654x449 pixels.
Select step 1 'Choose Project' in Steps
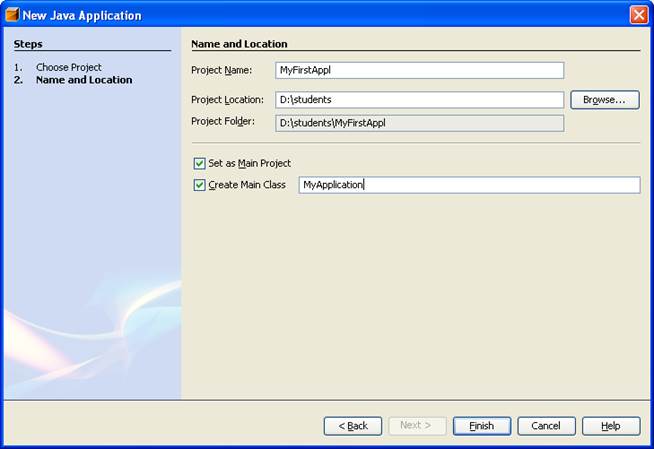(68, 67)
